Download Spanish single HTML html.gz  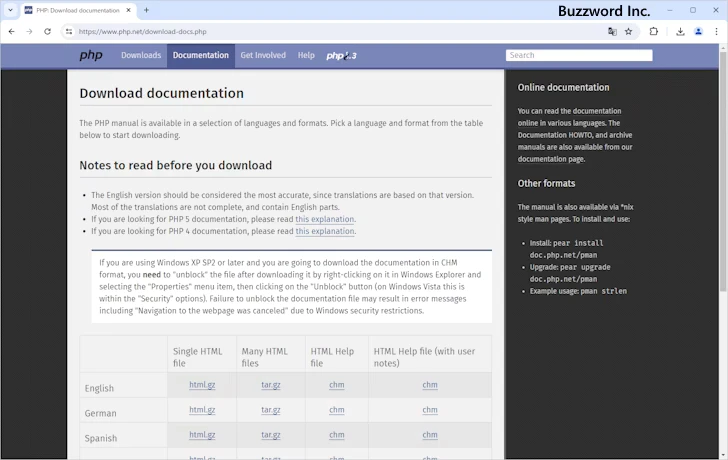(x=202, y=435)
